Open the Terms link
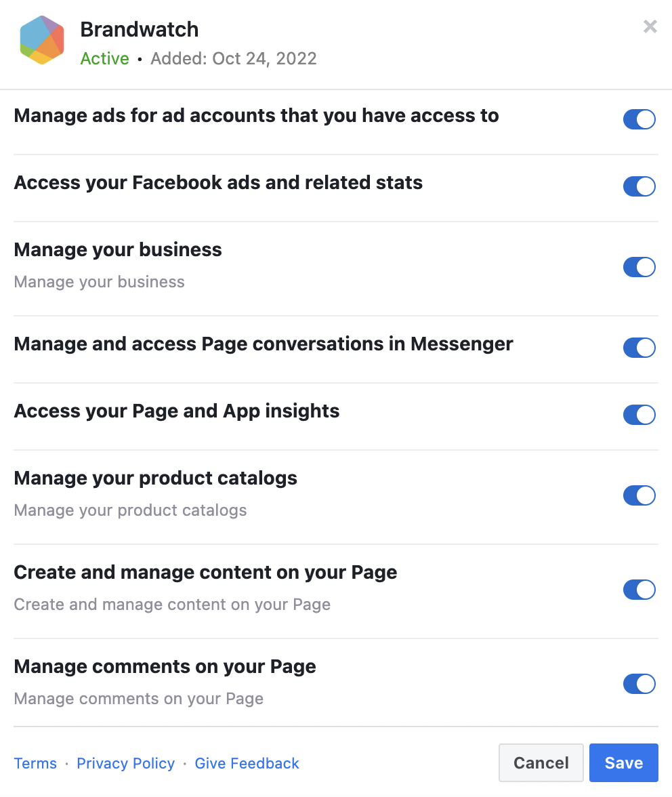This screenshot has height=797, width=672. (x=35, y=763)
